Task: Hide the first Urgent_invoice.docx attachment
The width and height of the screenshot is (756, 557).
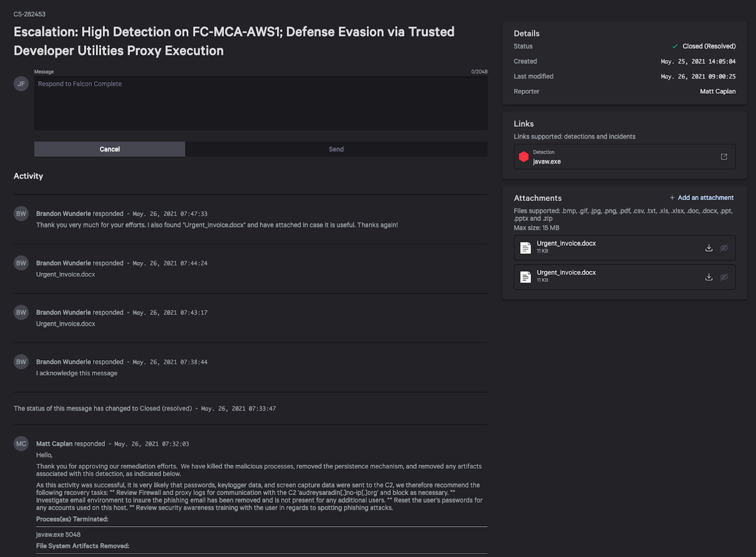Action: point(724,248)
